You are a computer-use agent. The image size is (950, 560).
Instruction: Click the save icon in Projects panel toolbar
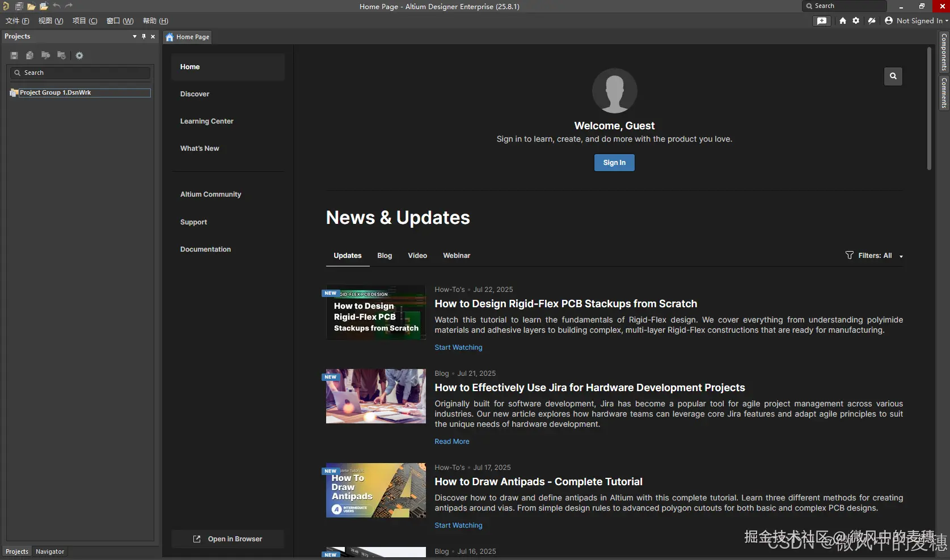(14, 56)
